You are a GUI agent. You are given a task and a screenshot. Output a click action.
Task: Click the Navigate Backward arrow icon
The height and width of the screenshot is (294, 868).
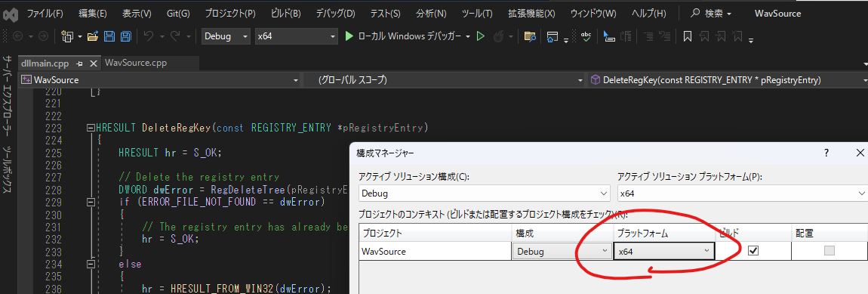[17, 36]
